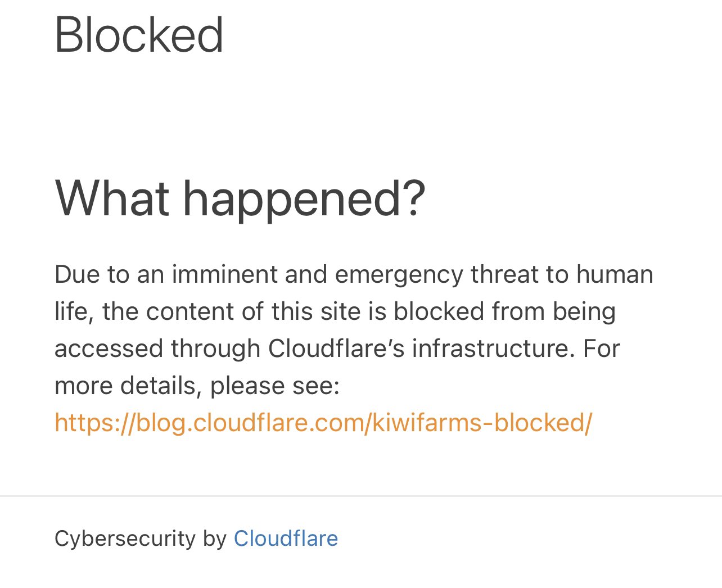
Task: Click the "Blocked" page heading
Action: point(139,35)
